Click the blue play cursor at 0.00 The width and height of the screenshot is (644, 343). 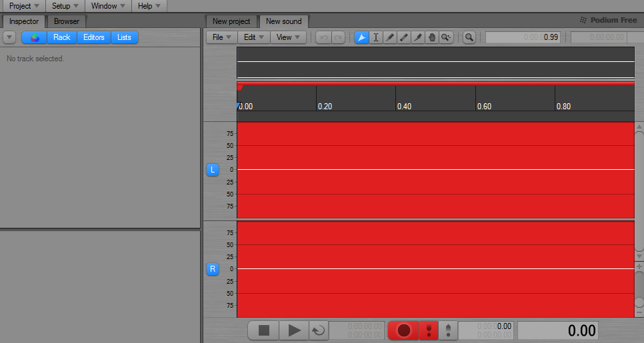pos(238,105)
